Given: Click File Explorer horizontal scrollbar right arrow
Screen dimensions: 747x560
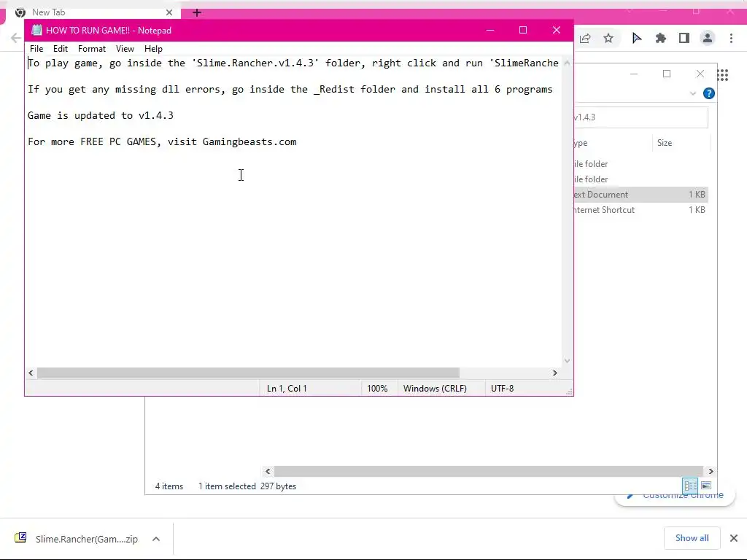Looking at the screenshot, I should tap(711, 471).
